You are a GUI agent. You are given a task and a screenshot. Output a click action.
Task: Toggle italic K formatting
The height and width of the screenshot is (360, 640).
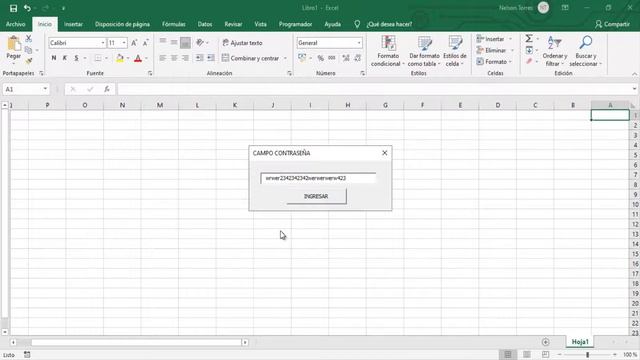click(x=65, y=58)
